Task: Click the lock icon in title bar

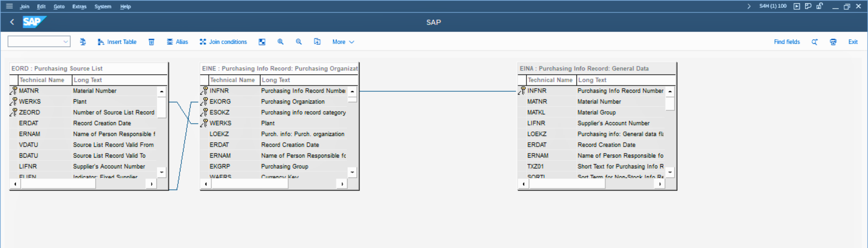Action: point(819,6)
